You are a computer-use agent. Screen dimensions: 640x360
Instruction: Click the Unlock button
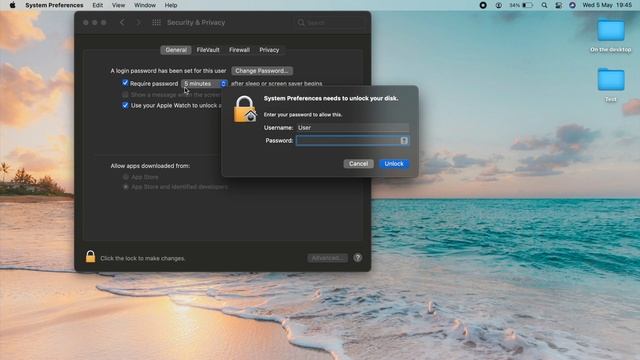coord(394,164)
